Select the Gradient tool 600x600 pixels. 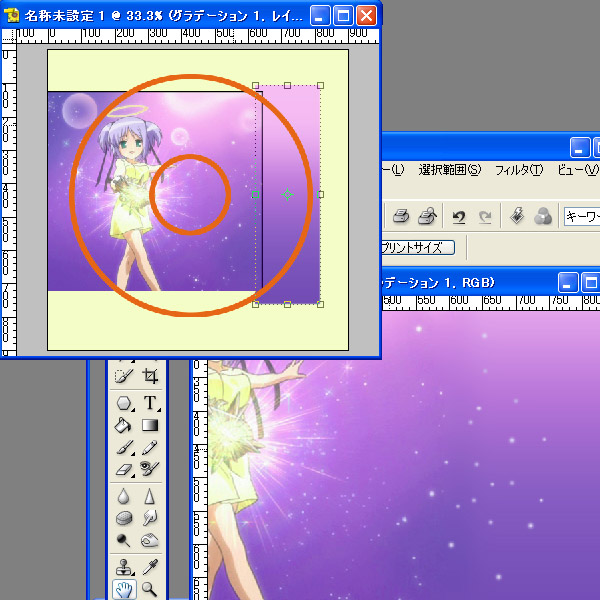(x=150, y=425)
